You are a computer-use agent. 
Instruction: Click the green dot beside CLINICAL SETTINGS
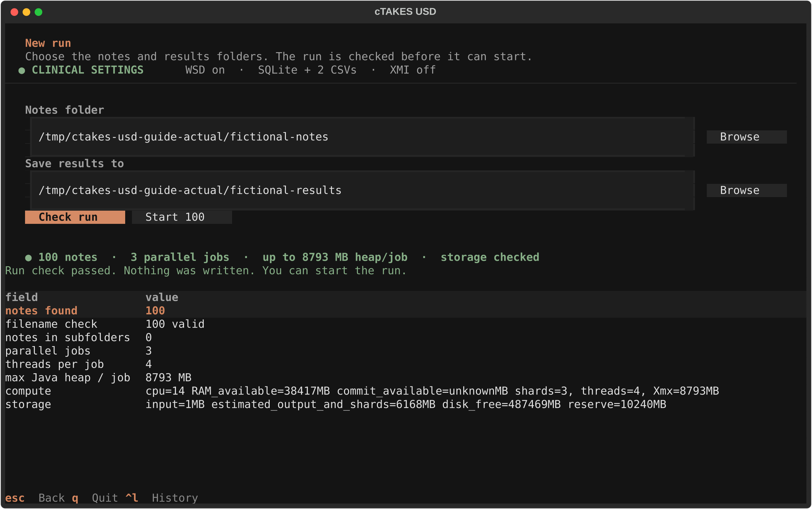(22, 70)
